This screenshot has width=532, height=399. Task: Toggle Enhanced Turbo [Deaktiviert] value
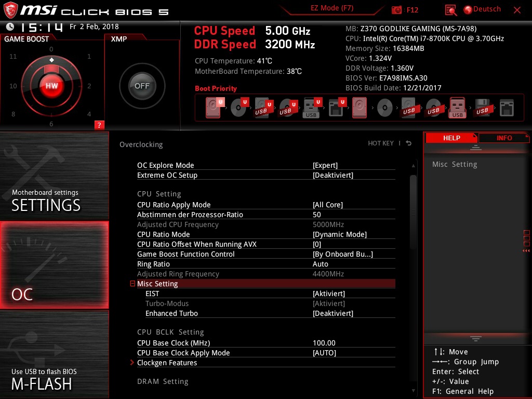(333, 313)
